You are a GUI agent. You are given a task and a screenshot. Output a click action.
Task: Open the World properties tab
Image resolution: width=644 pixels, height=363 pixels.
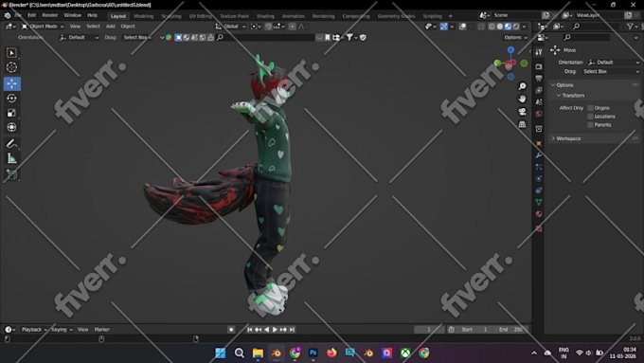(x=539, y=114)
